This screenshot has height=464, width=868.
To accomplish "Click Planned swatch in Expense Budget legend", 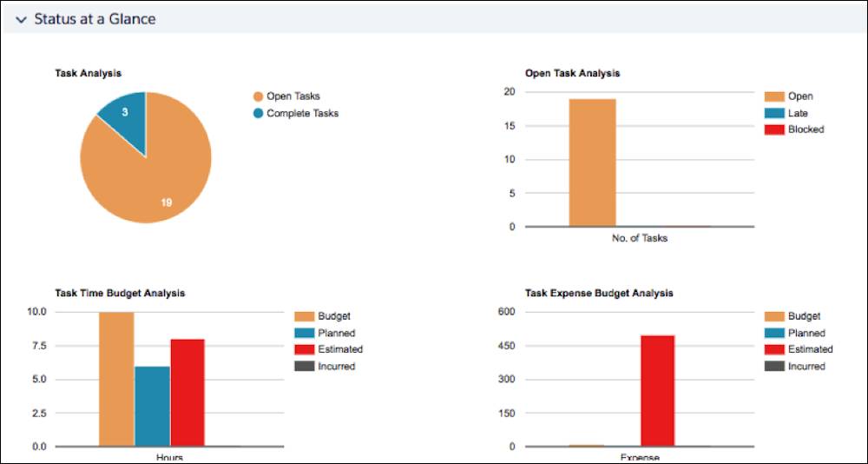I will (774, 333).
